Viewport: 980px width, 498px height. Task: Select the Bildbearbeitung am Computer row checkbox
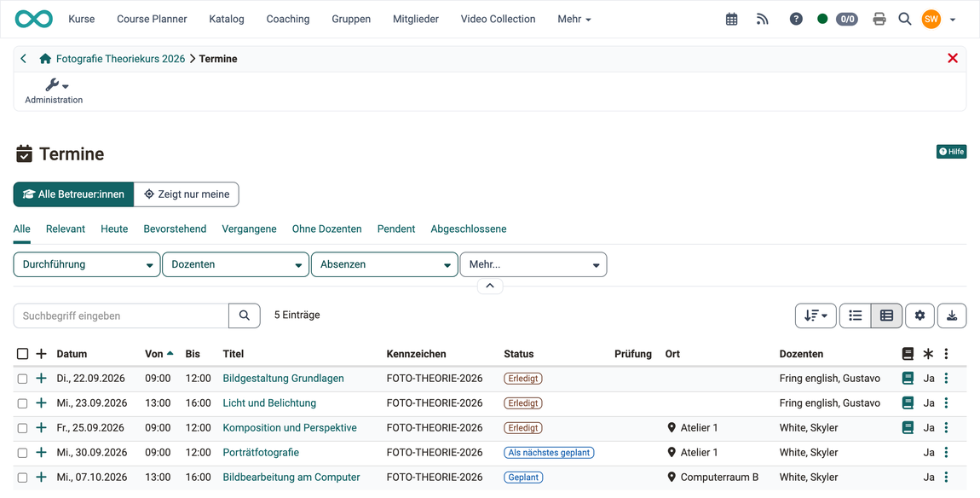(x=22, y=478)
